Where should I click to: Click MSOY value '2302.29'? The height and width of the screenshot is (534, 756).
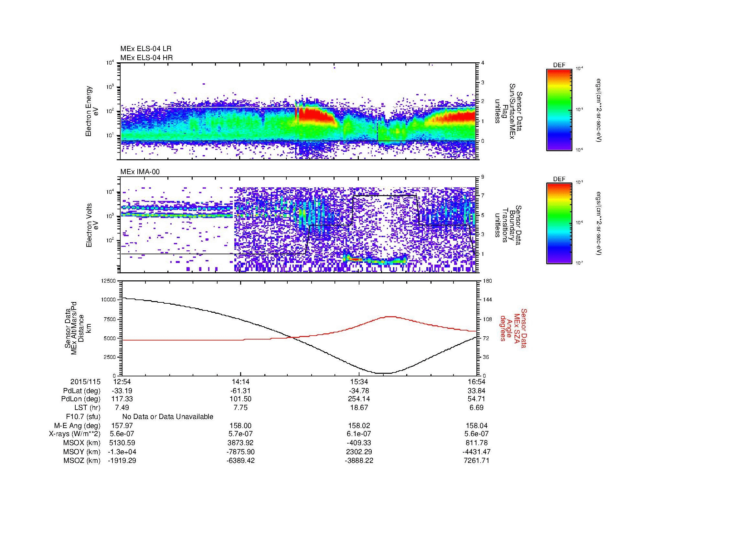click(x=359, y=452)
